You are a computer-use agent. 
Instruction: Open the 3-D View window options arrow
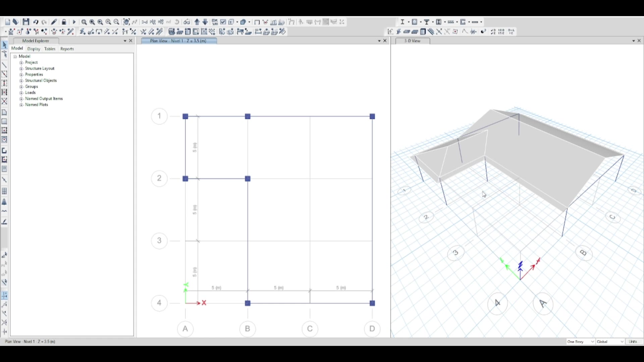[x=634, y=41]
